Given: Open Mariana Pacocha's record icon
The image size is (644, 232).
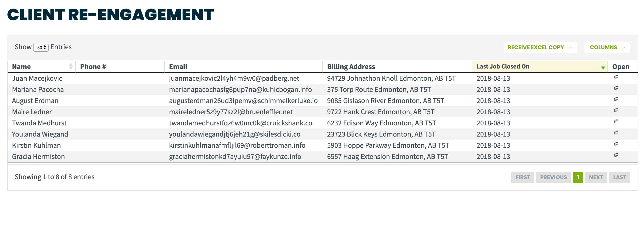Looking at the screenshot, I should [x=616, y=88].
